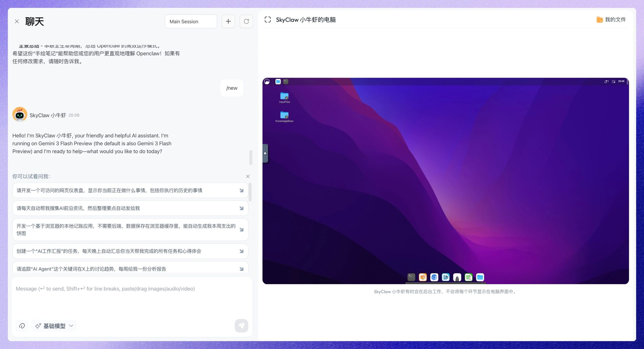Open the Terminal from the dock

(411, 277)
